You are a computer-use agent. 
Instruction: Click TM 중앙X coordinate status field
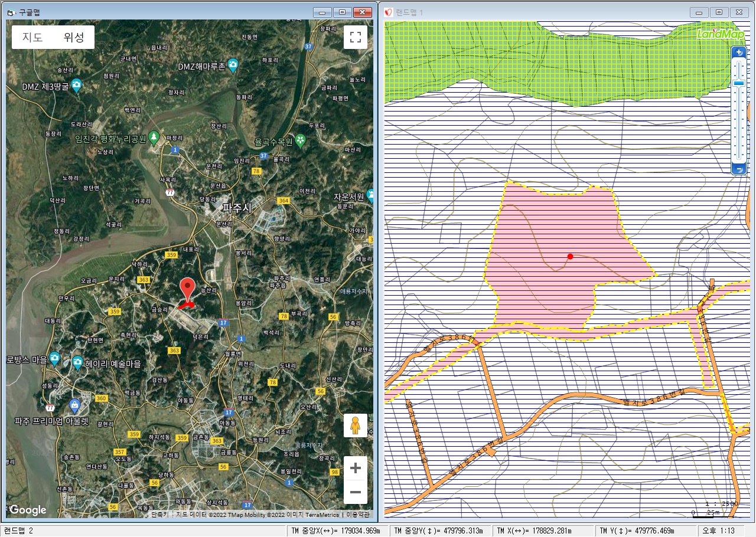(x=337, y=531)
